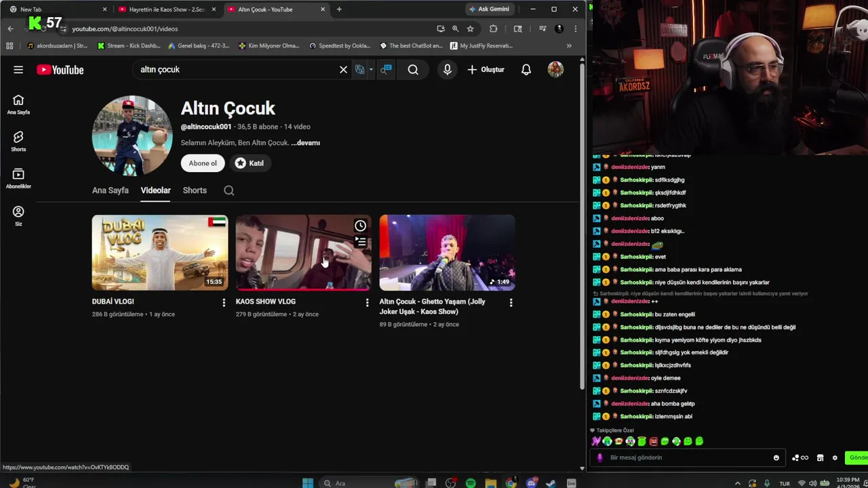
Task: Click the YouTube search magnifier button
Action: point(413,70)
